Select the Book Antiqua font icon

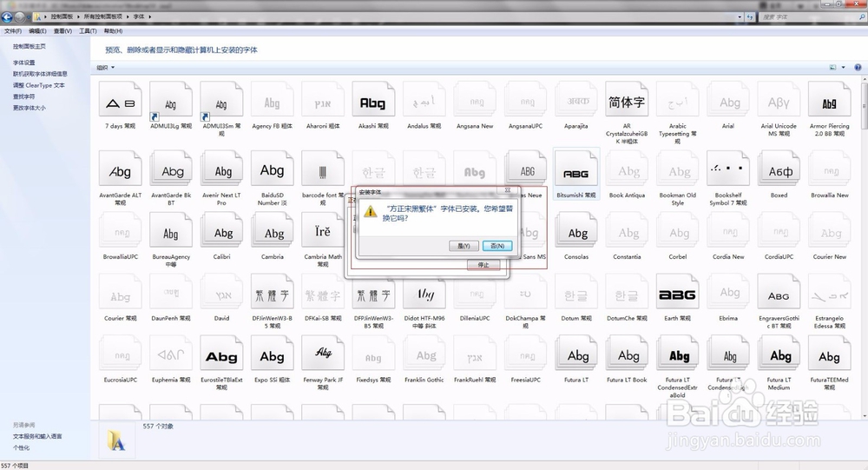click(627, 169)
